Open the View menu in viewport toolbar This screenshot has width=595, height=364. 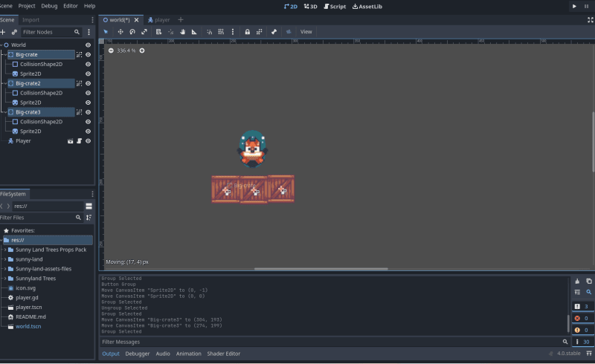tap(306, 32)
